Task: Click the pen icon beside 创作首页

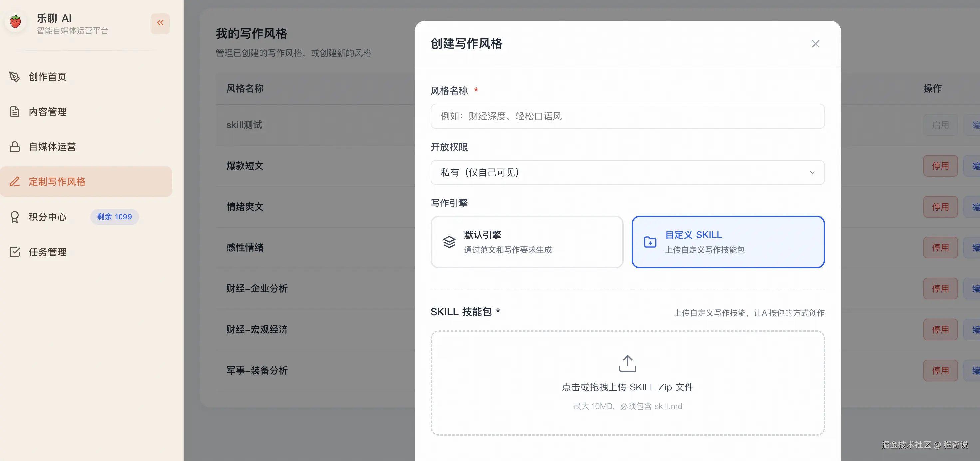Action: click(x=14, y=77)
